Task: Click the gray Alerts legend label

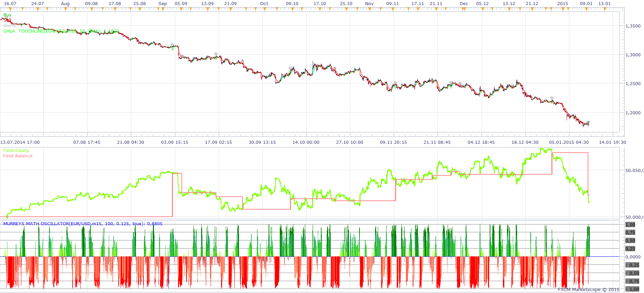Action: click(x=9, y=25)
